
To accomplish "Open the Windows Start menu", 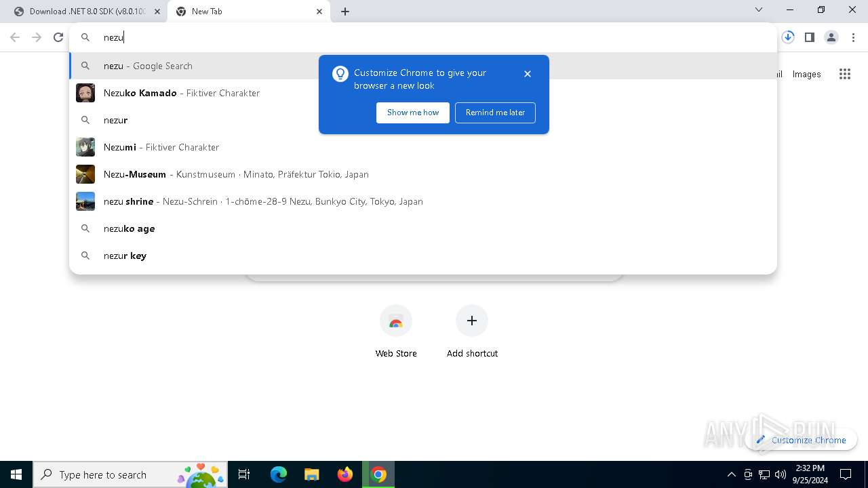I will [x=16, y=474].
